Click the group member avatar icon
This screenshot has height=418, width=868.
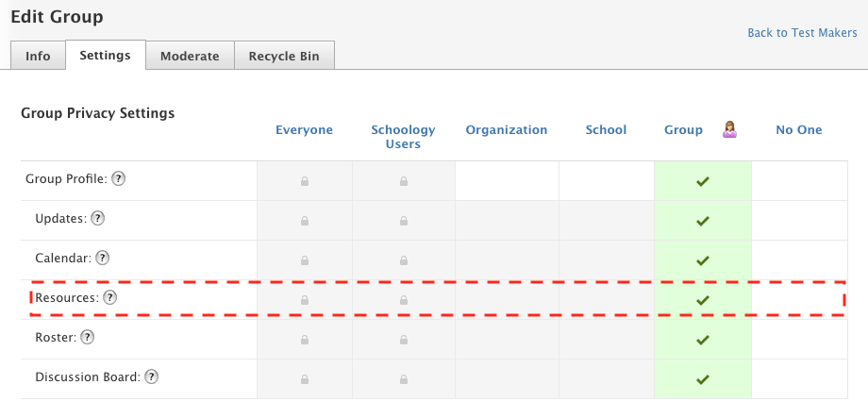click(729, 129)
